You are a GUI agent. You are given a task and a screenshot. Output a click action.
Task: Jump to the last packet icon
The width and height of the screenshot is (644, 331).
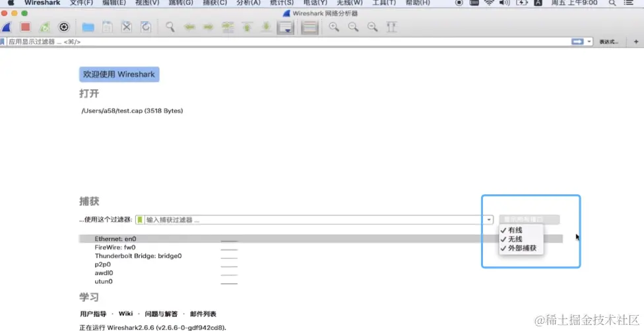[266, 27]
